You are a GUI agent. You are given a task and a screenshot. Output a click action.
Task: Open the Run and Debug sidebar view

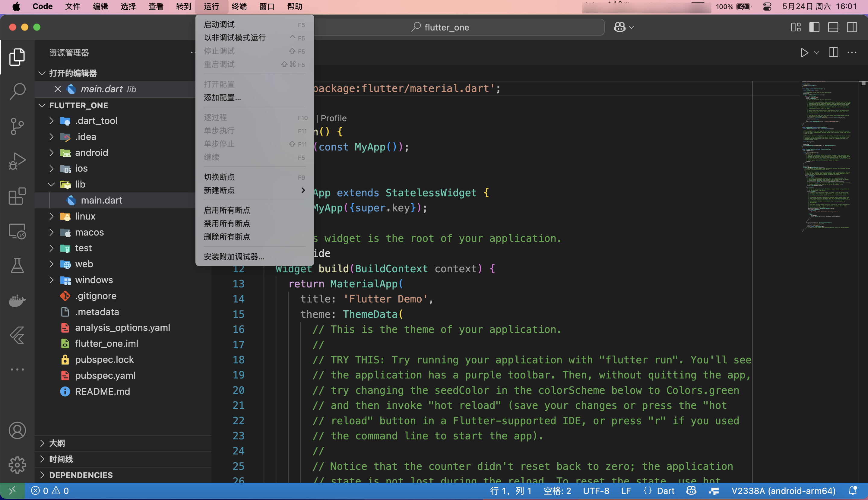point(17,161)
